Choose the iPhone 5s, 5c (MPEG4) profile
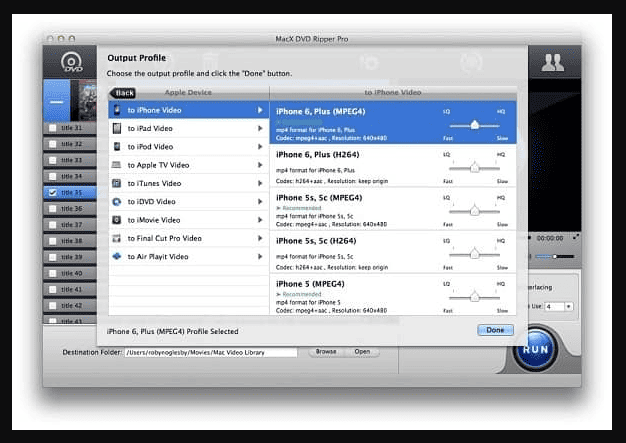 (393, 209)
